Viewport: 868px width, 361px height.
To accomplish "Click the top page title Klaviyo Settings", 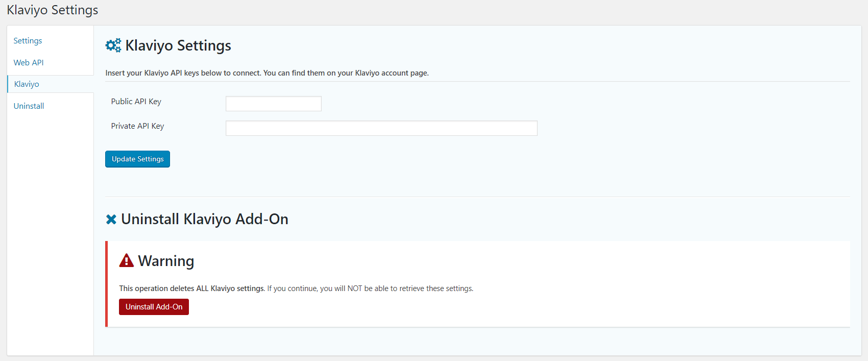I will (53, 10).
